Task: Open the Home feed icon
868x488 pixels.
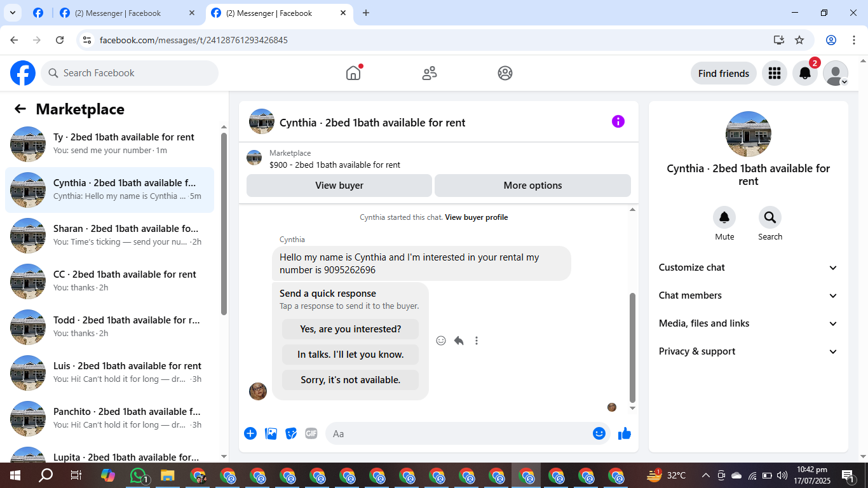Action: [353, 73]
